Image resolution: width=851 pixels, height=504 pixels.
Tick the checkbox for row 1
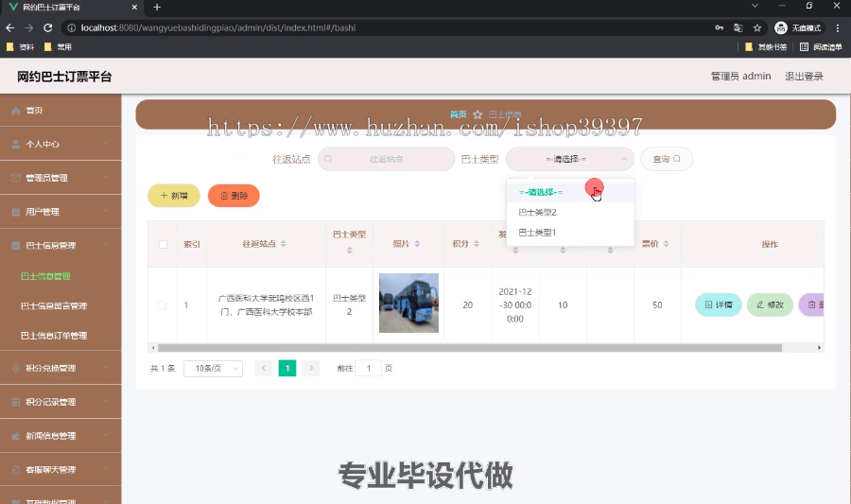[162, 305]
